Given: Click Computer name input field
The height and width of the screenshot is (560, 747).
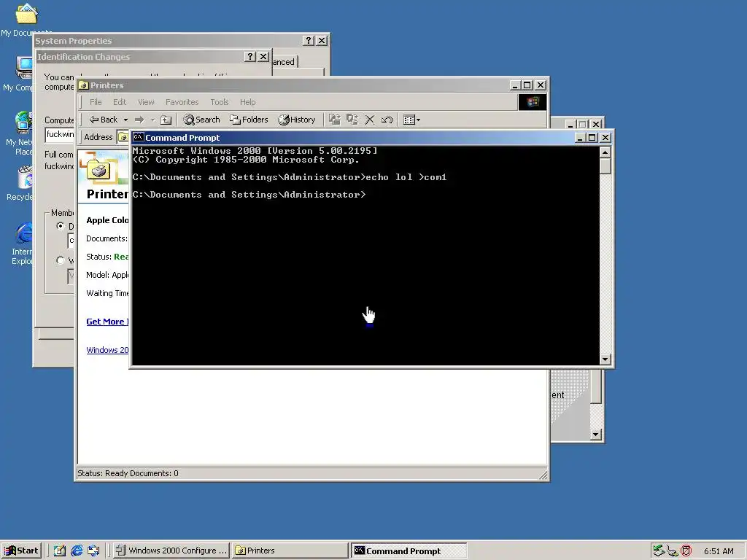Looking at the screenshot, I should click(60, 135).
